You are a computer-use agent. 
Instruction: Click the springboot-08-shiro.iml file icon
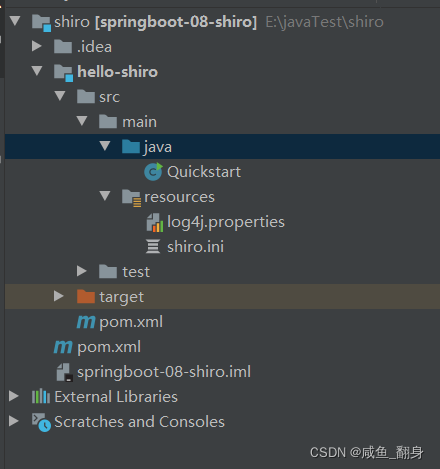click(64, 372)
